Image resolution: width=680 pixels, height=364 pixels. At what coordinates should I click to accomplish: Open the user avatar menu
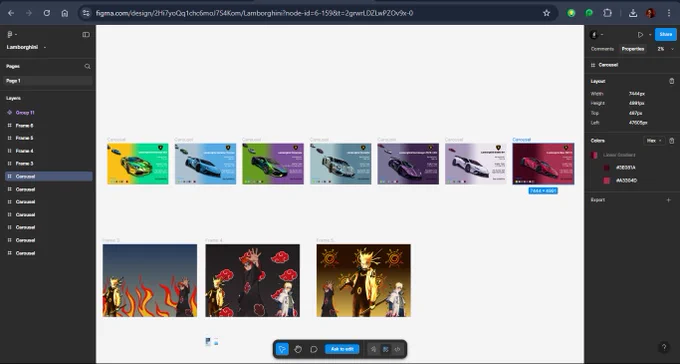pos(595,35)
